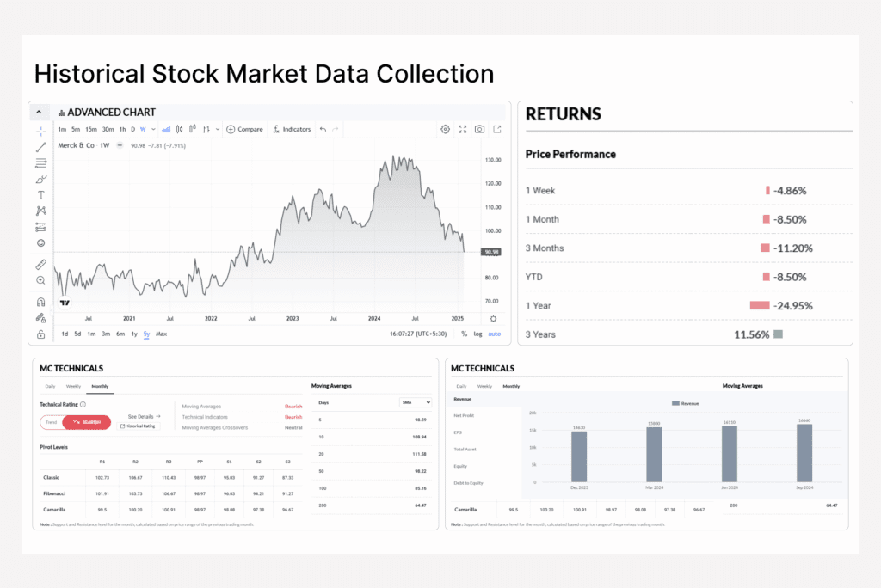This screenshot has width=881, height=588.
Task: Click the Revenue legend color swatch
Action: point(675,402)
